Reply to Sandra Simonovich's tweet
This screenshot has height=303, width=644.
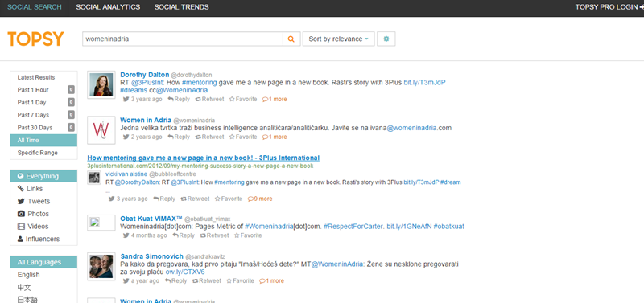(175, 281)
